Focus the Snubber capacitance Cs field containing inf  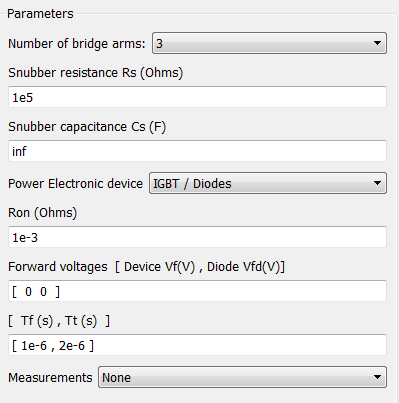[x=197, y=151]
